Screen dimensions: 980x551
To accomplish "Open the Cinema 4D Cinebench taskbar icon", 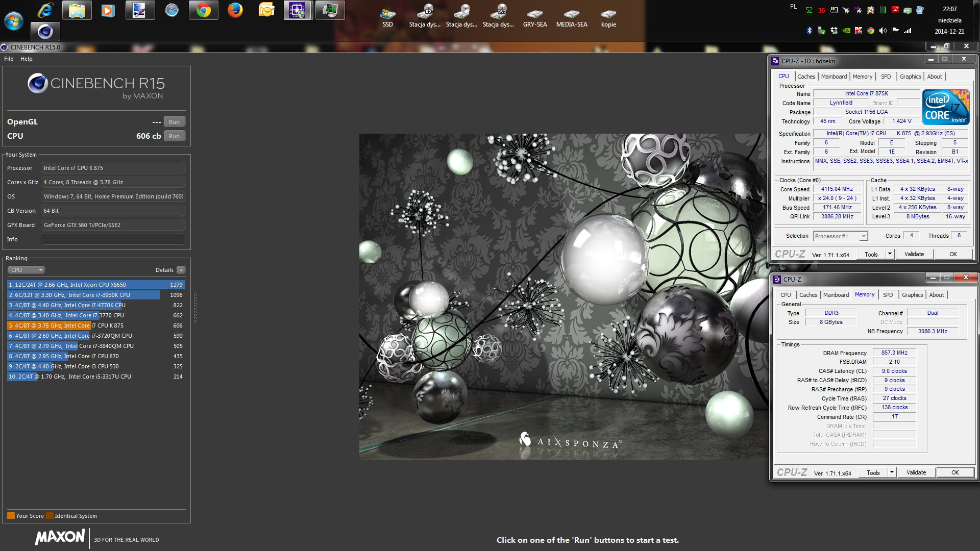I will [x=45, y=32].
